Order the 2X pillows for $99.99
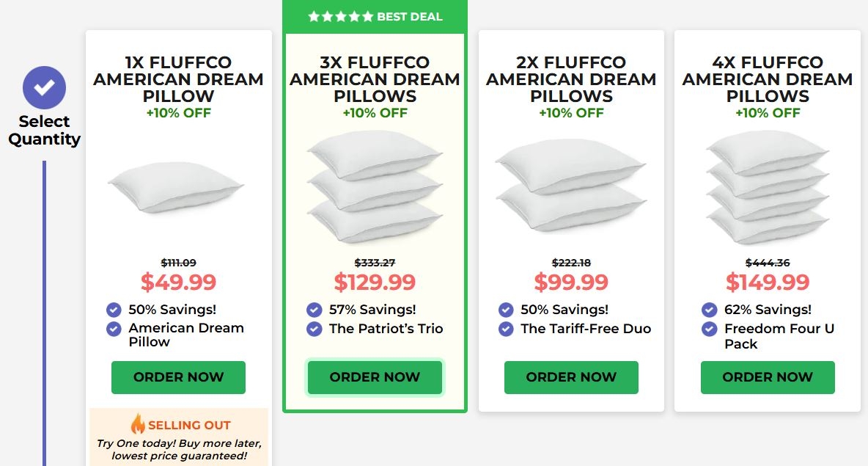This screenshot has height=466, width=868. pyautogui.click(x=571, y=377)
